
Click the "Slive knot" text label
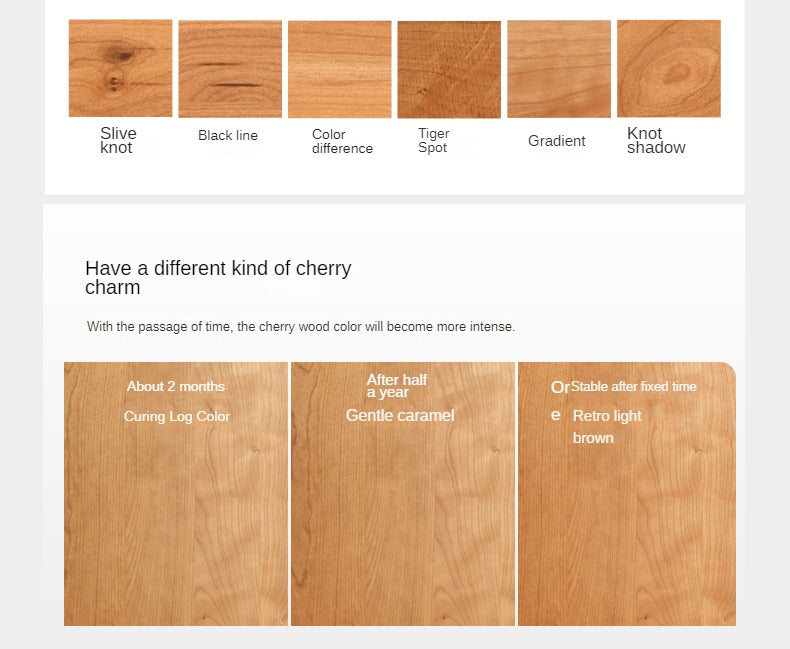click(x=118, y=140)
